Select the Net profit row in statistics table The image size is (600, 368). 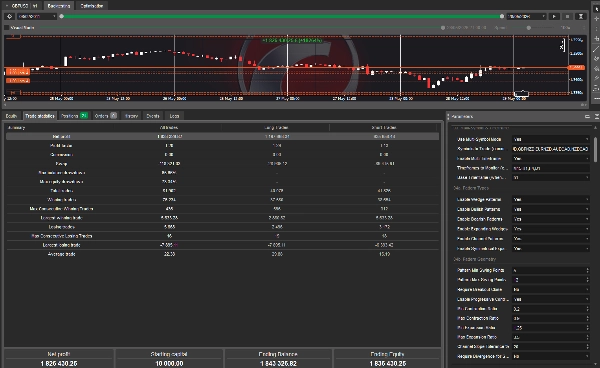[222, 137]
